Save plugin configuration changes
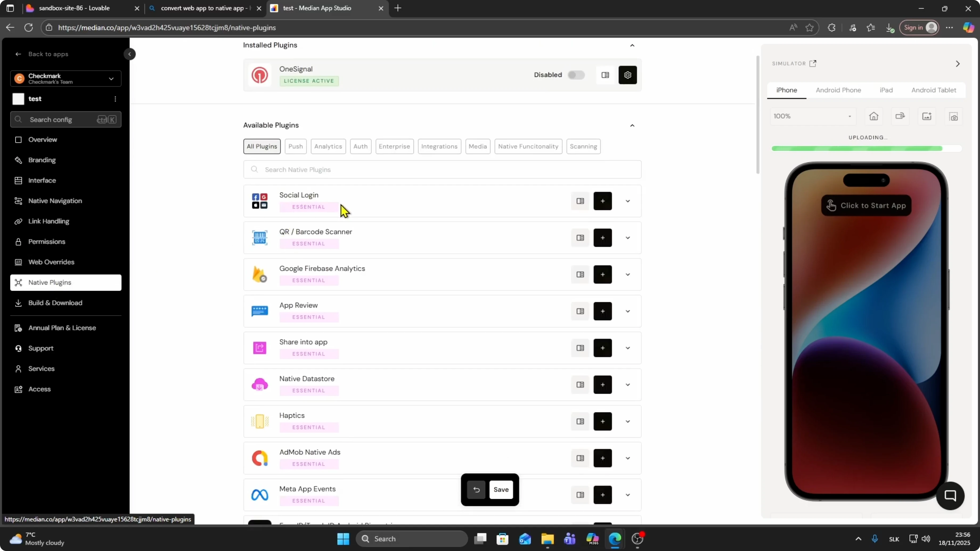 [x=501, y=490]
